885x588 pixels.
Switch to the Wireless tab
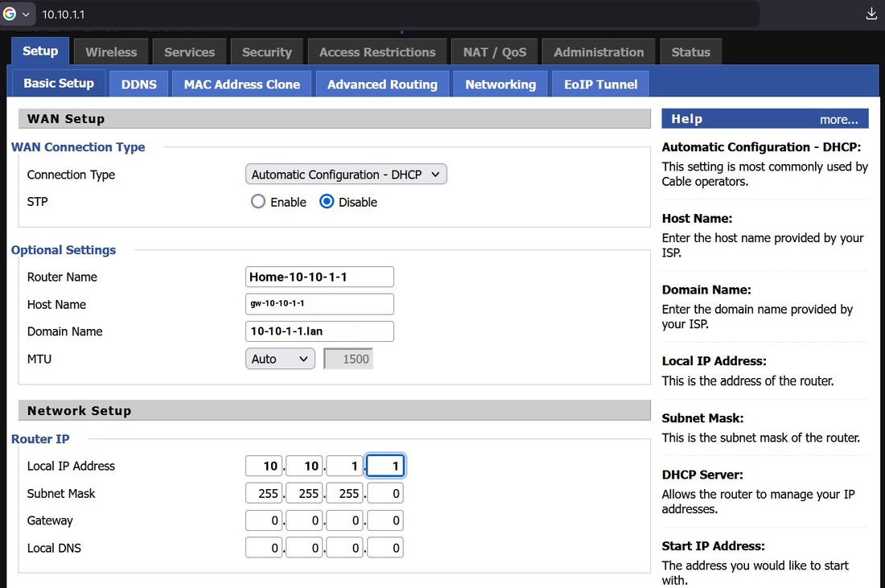click(111, 52)
